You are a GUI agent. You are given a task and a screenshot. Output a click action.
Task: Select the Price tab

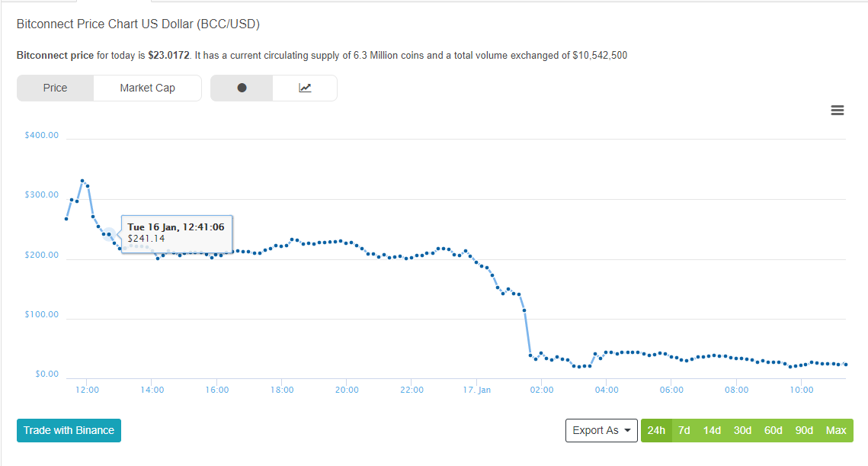pyautogui.click(x=56, y=88)
